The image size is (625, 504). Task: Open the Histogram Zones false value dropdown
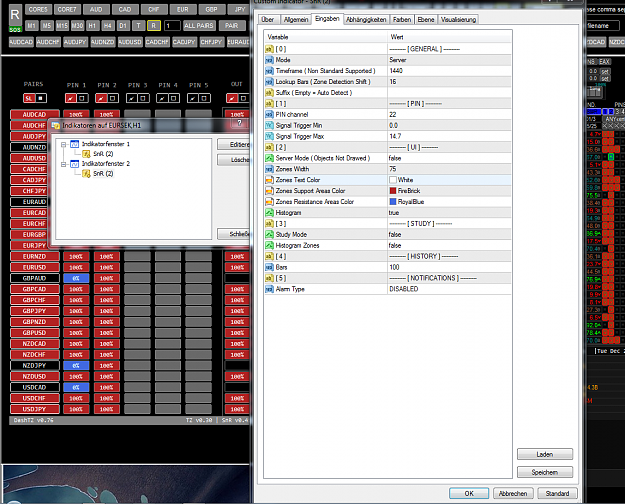click(x=449, y=245)
